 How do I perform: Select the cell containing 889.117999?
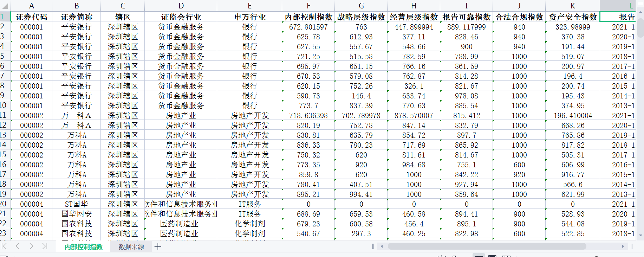point(467,27)
